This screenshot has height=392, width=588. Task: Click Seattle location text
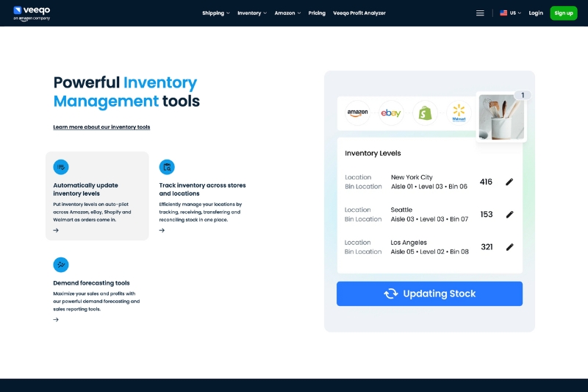pos(401,210)
